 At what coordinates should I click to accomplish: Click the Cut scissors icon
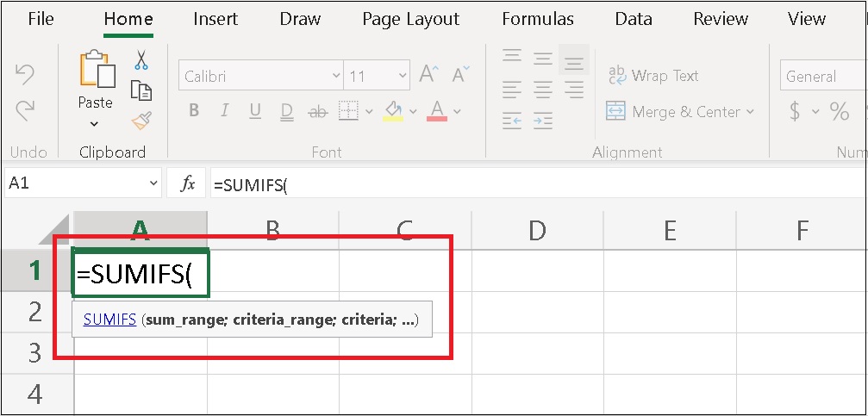tap(141, 60)
